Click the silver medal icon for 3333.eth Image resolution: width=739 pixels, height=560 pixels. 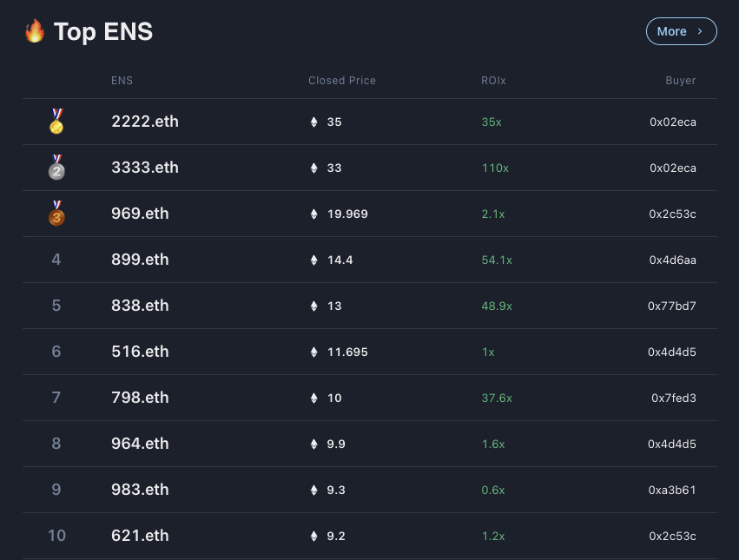click(x=56, y=168)
